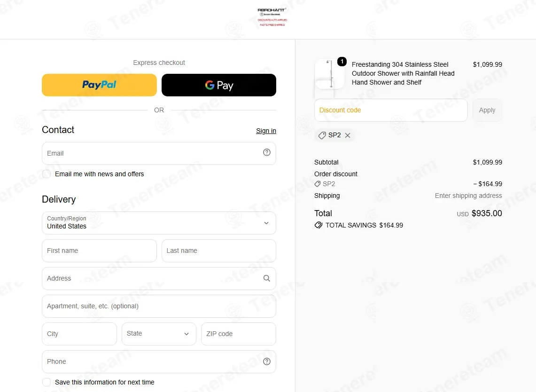Focus the Discount code input field
Image resolution: width=536 pixels, height=392 pixels.
tap(391, 110)
